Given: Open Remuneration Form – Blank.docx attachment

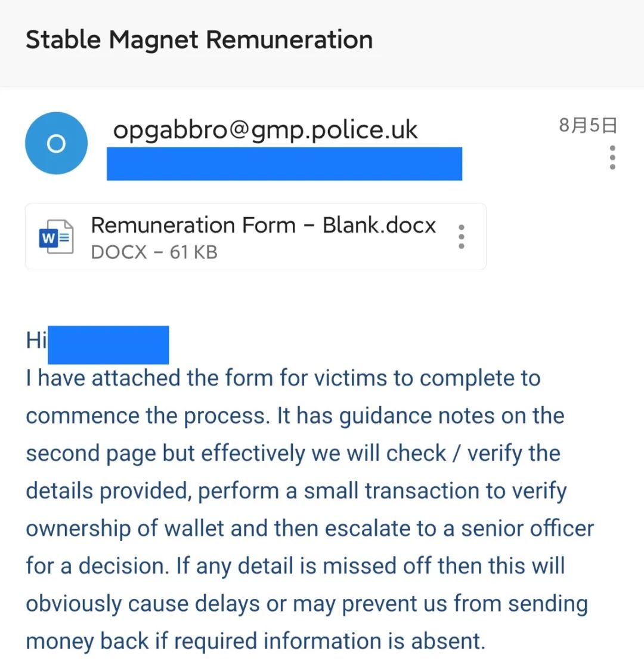Looking at the screenshot, I should click(x=255, y=237).
